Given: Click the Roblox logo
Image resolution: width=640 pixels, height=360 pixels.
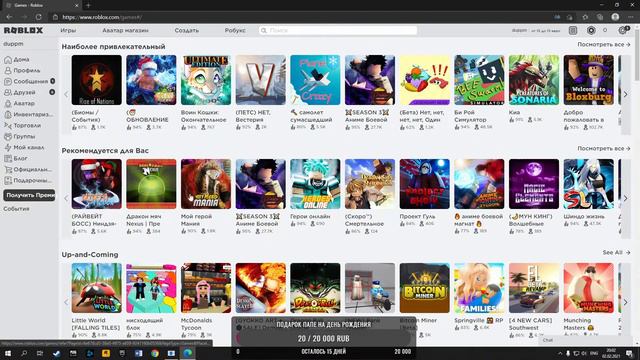Looking at the screenshot, I should [23, 30].
